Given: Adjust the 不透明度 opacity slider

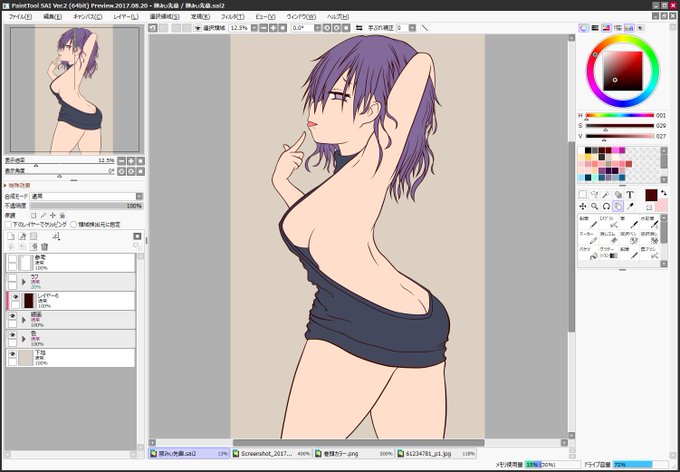Looking at the screenshot, I should pos(86,206).
